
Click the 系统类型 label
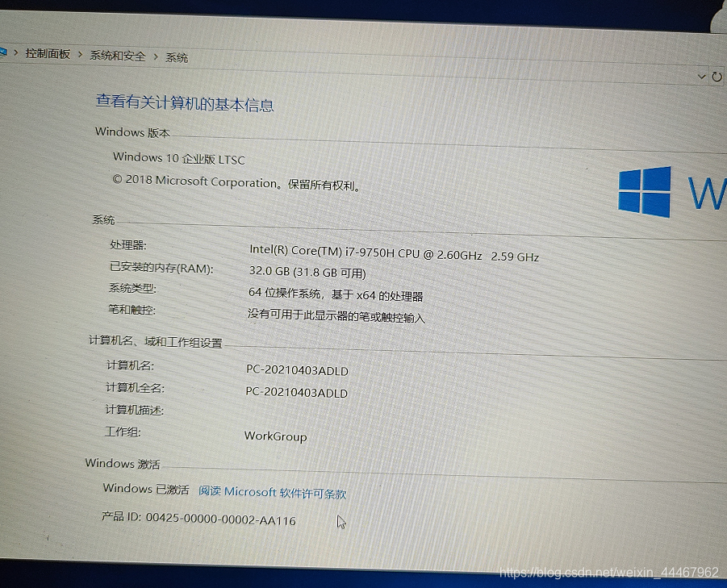click(132, 289)
